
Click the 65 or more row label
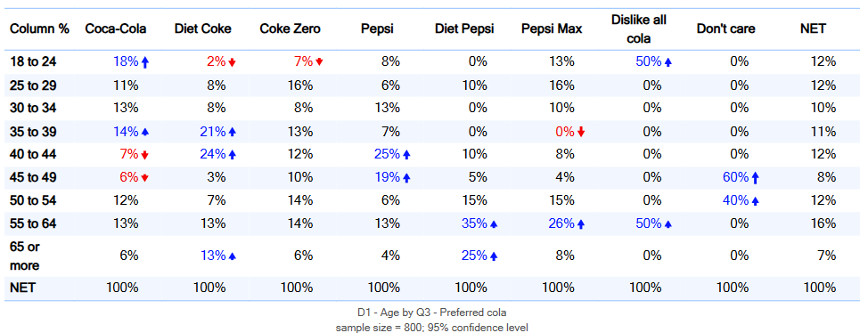pyautogui.click(x=25, y=256)
